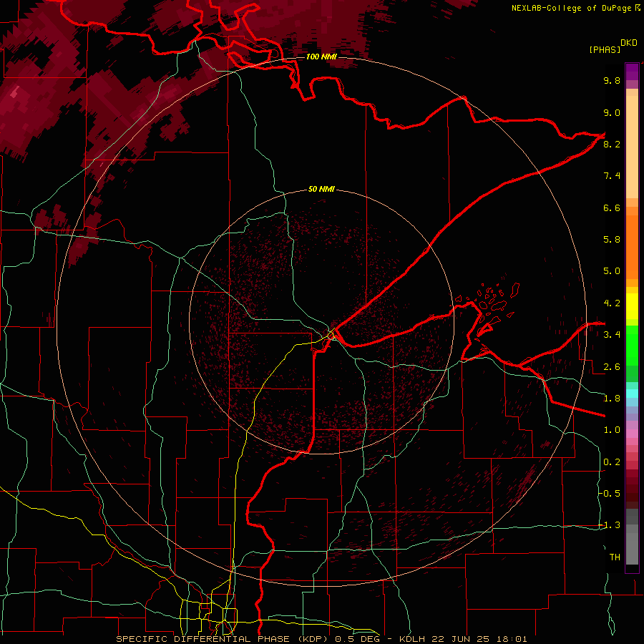Click the 4.2 value on the color scale
The height and width of the screenshot is (644, 644).
612,303
